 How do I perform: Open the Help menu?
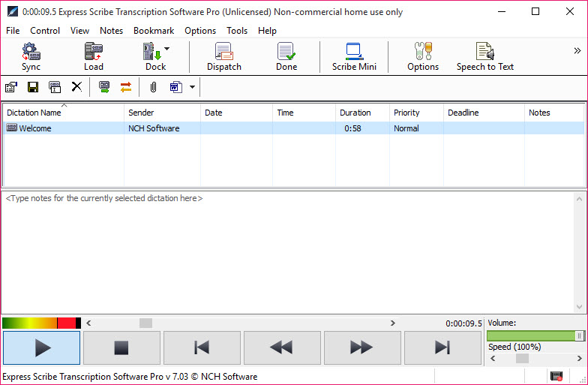click(267, 31)
